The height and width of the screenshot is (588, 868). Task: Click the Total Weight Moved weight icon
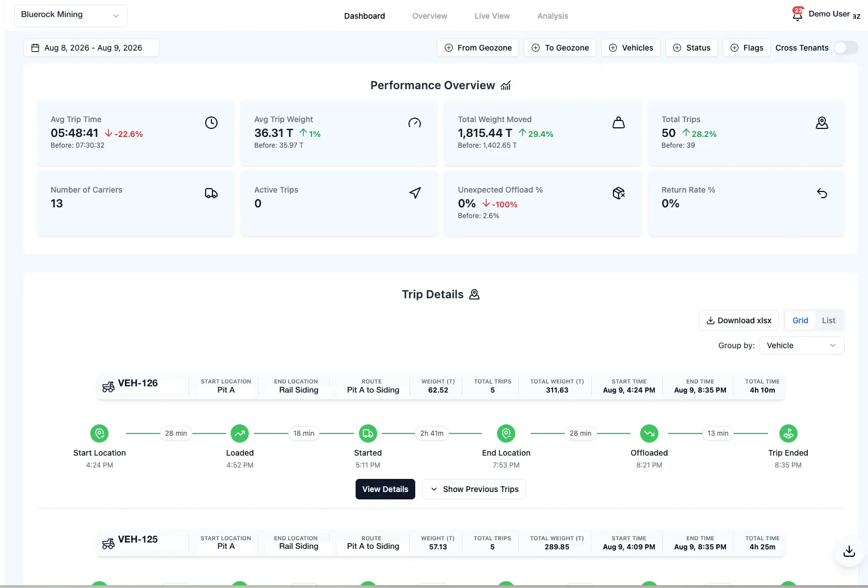click(619, 123)
